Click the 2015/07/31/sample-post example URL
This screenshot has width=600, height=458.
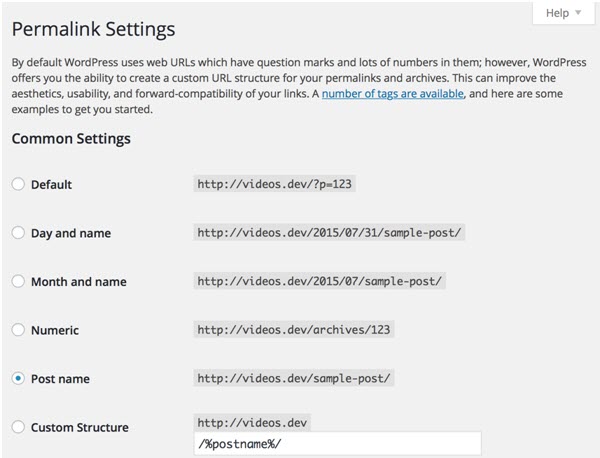(329, 233)
